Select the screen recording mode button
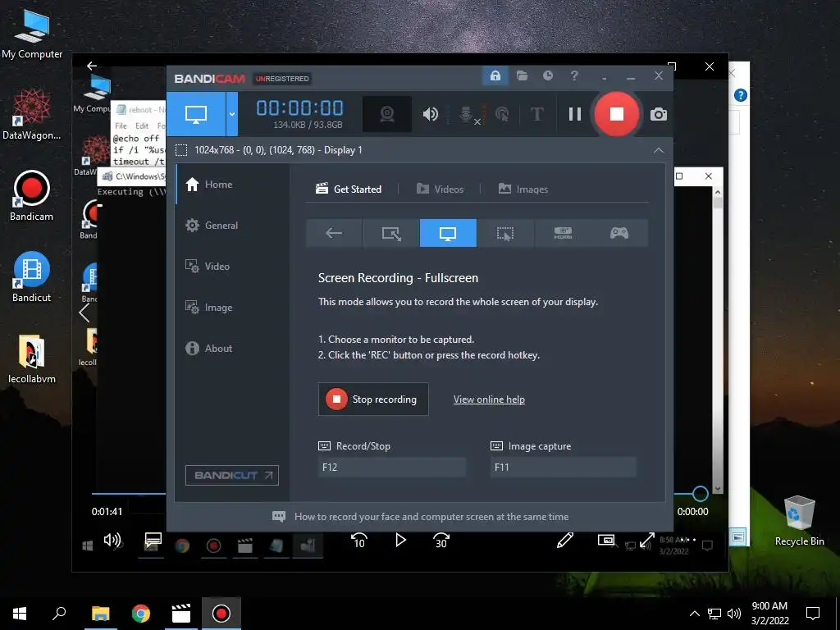The height and width of the screenshot is (630, 840). [x=196, y=113]
